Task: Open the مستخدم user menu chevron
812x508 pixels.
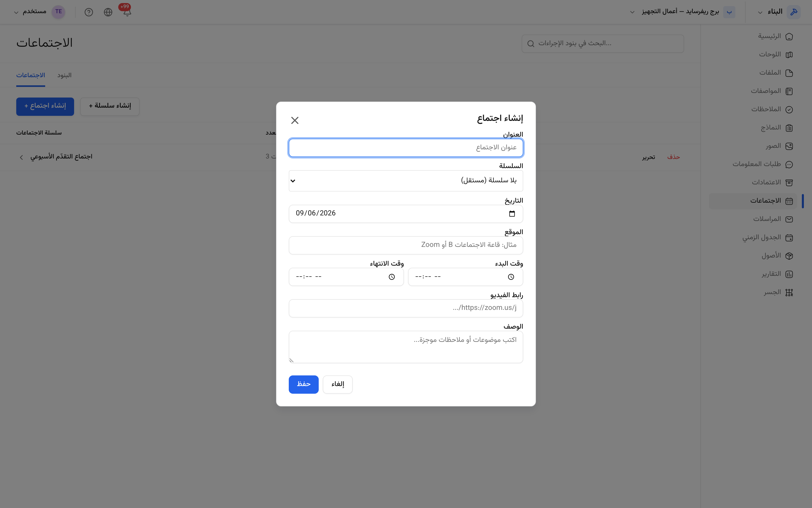Action: click(16, 12)
